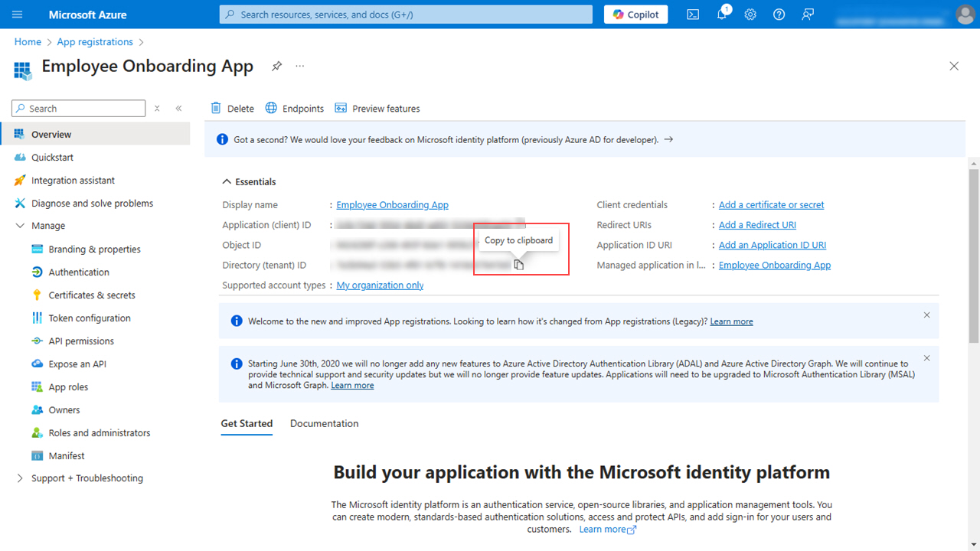Click the page vertical scrollbar
This screenshot has width=980, height=551.
pyautogui.click(x=974, y=256)
